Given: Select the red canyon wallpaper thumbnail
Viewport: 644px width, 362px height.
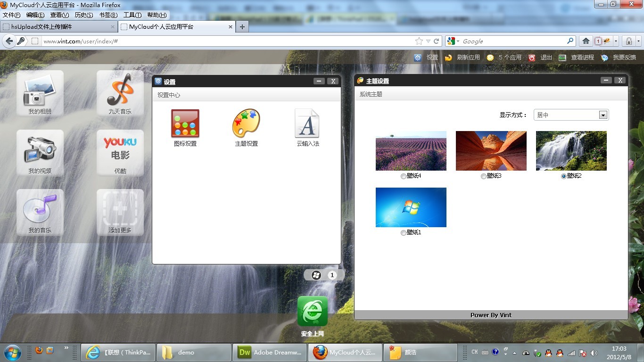Looking at the screenshot, I should 491,151.
